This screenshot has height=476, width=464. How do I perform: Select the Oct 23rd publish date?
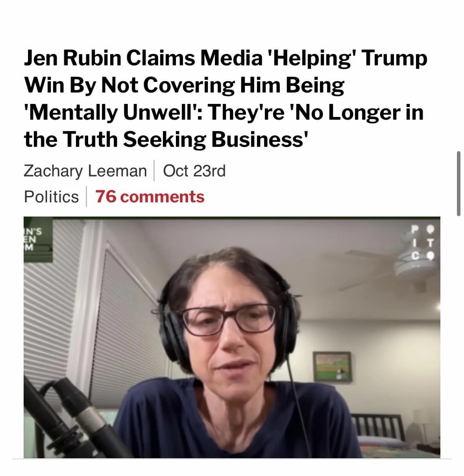point(194,171)
